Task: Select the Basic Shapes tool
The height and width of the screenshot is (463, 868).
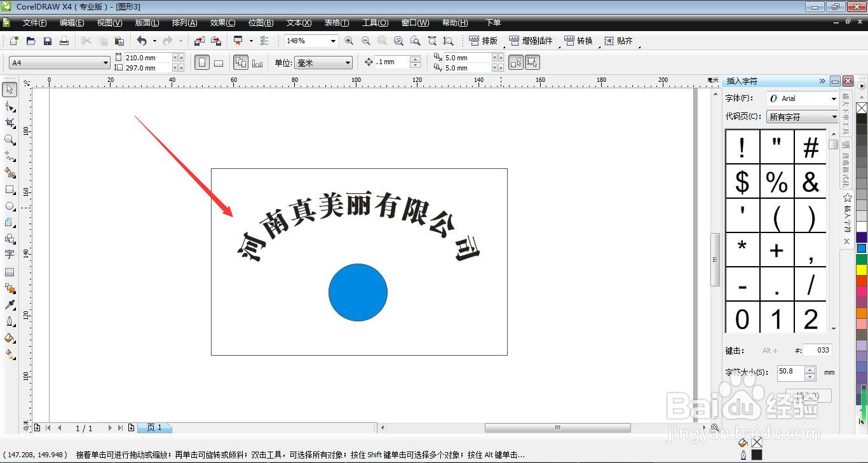Action: 10,239
